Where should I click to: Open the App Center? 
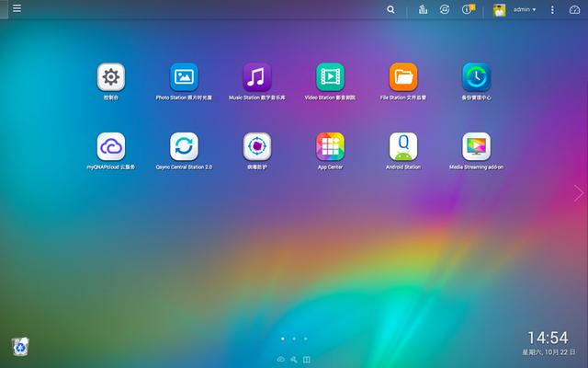tap(330, 146)
